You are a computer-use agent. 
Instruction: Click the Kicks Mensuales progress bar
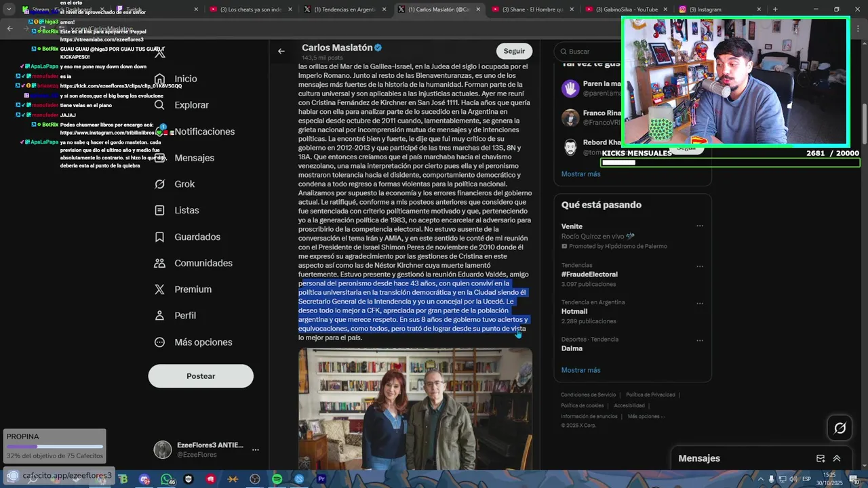pos(730,163)
